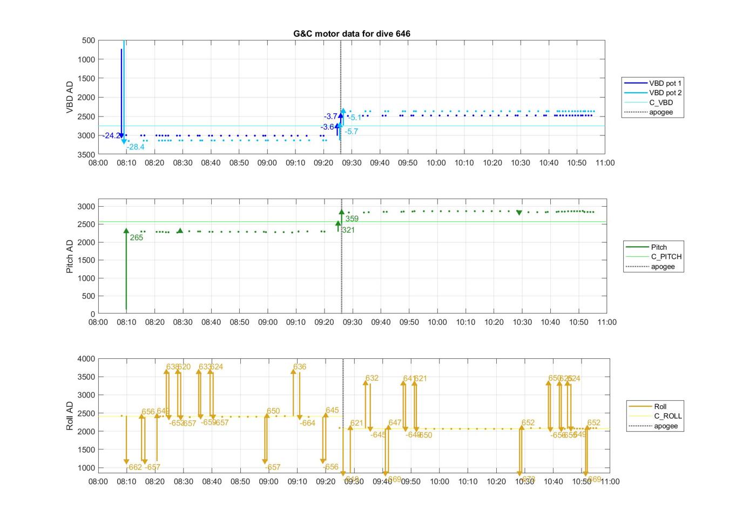Click 'apogee' in the VBD legend

(649, 112)
